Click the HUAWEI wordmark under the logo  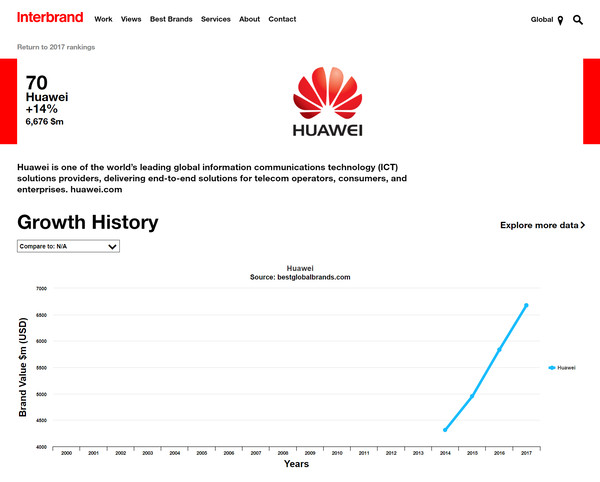pyautogui.click(x=328, y=130)
